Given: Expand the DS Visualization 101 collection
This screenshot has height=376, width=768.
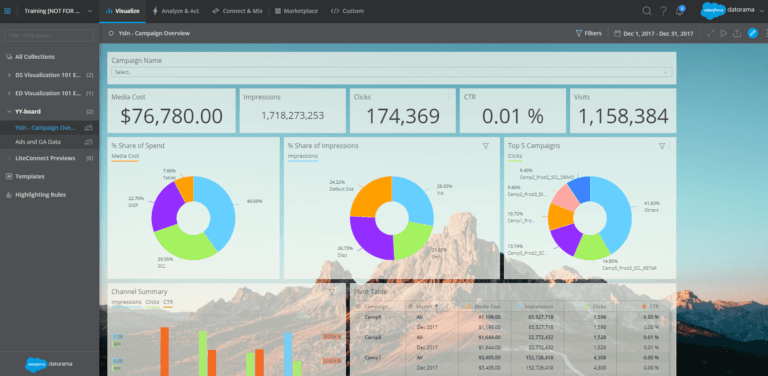Looking at the screenshot, I should coord(9,75).
